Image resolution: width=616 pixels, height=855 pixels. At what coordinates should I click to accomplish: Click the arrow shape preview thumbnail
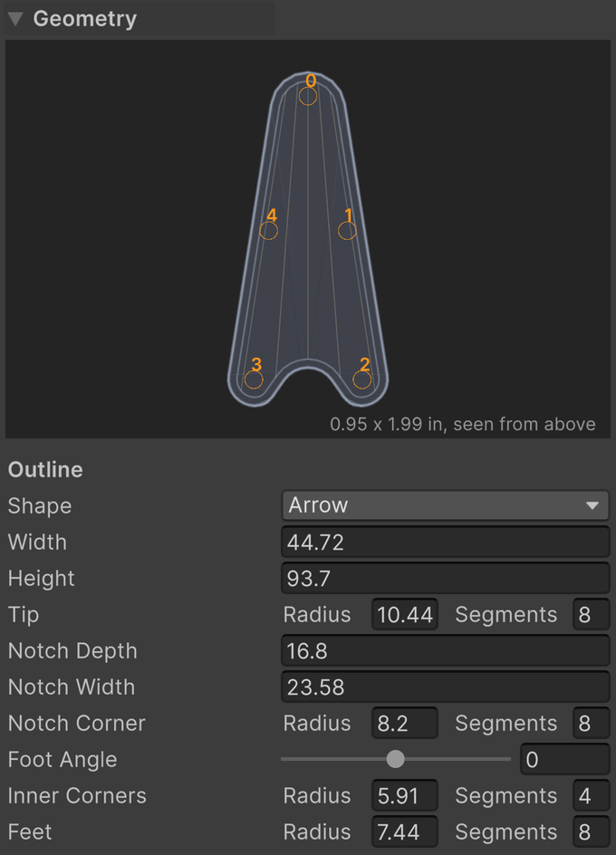point(308,239)
